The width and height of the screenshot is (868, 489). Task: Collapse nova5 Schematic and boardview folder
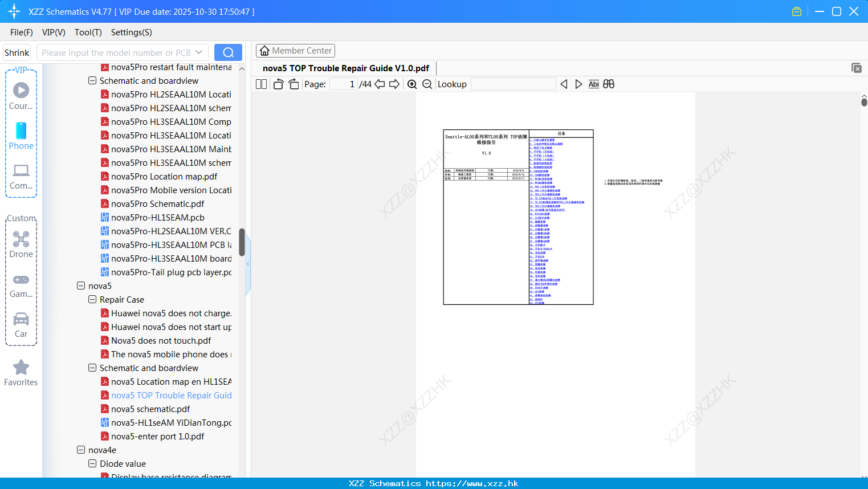(92, 368)
